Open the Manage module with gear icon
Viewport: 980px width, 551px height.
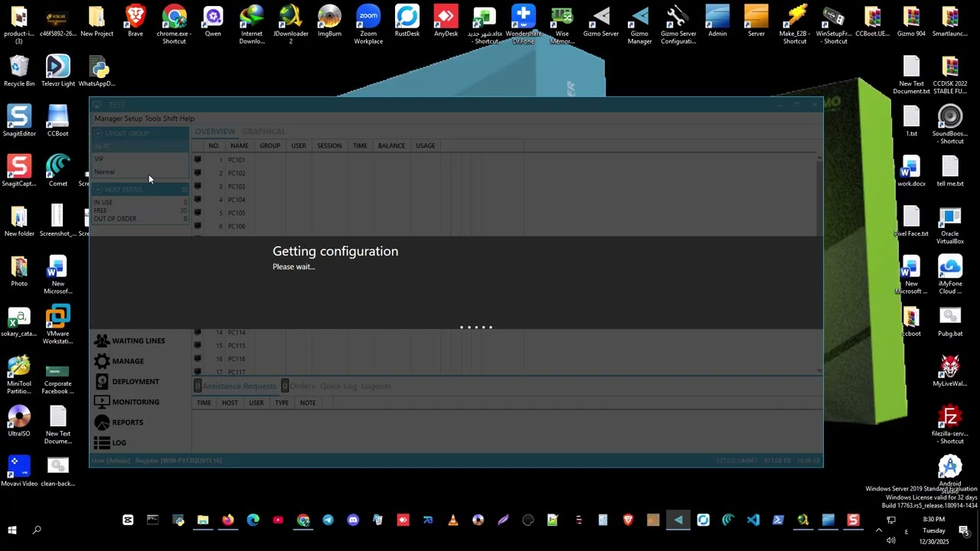[119, 361]
